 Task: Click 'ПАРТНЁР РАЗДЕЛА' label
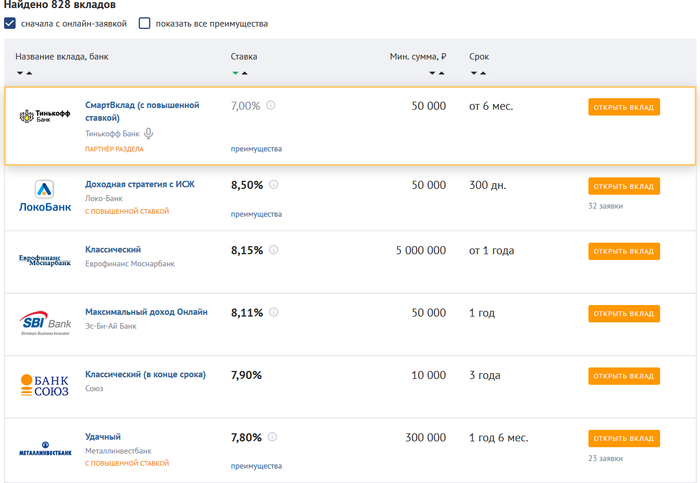click(114, 149)
